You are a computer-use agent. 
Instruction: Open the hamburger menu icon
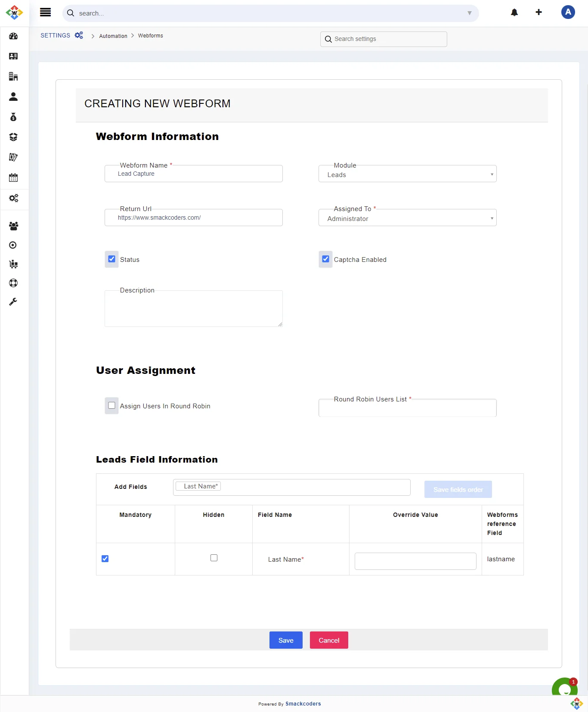click(x=45, y=12)
